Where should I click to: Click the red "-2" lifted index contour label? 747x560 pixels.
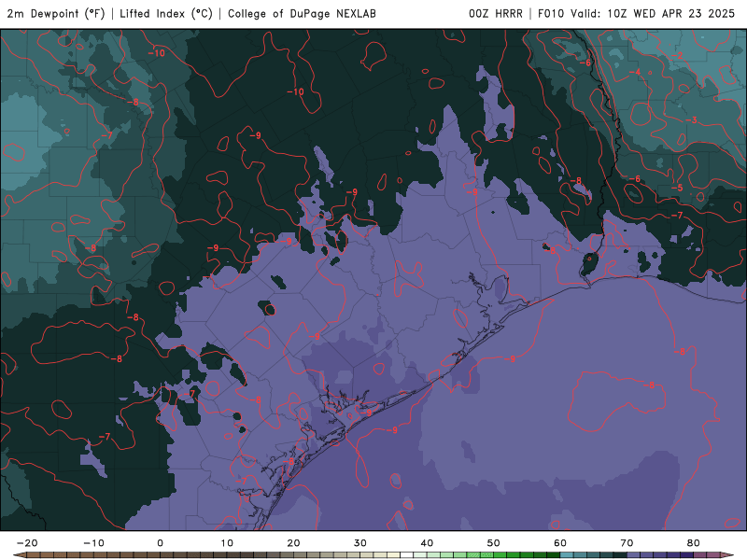(677, 56)
